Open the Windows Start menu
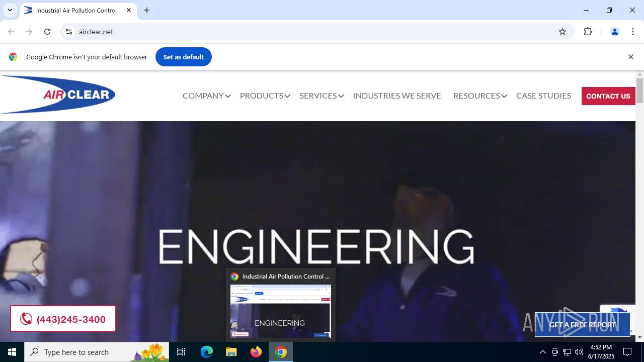This screenshot has height=362, width=644. click(12, 352)
